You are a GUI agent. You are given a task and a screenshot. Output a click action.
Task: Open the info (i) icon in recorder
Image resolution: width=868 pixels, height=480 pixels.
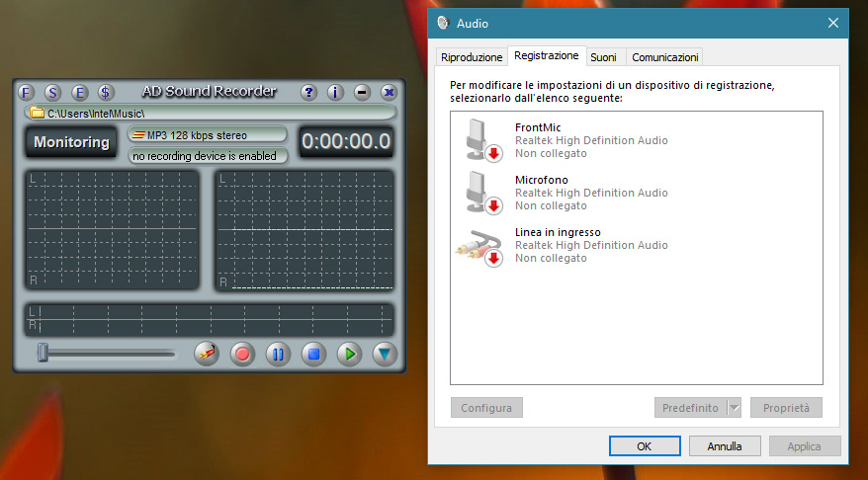[335, 92]
